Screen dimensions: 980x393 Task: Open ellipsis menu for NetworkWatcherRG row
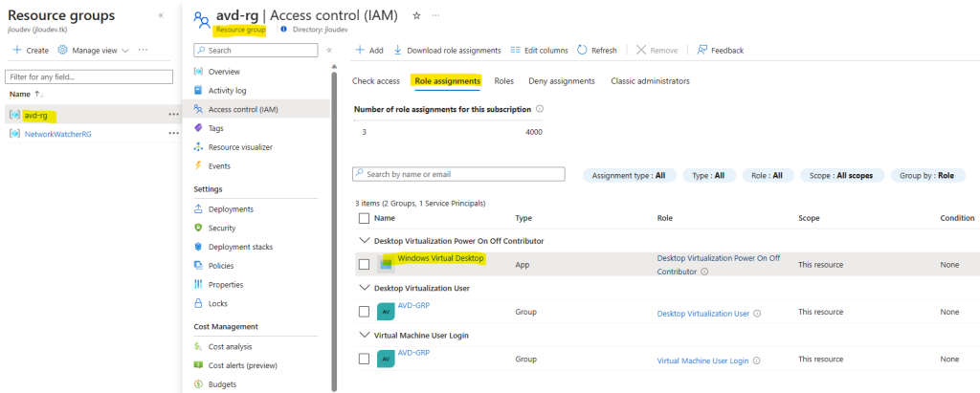(x=173, y=133)
